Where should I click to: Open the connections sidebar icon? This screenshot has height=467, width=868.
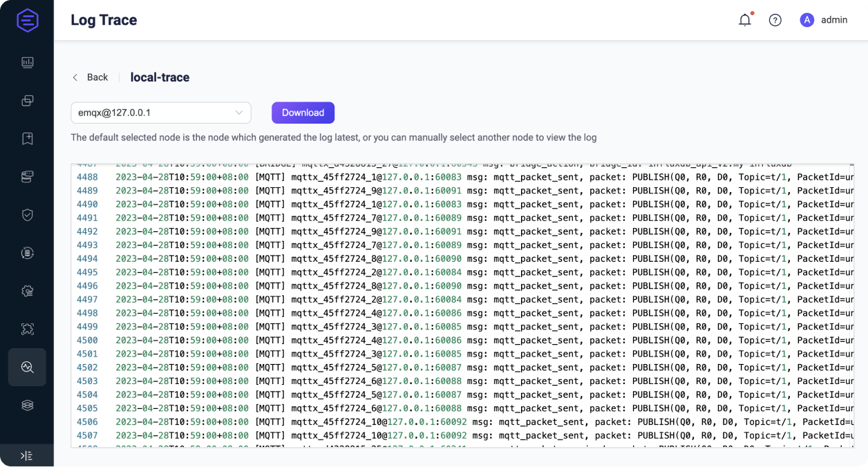27,101
